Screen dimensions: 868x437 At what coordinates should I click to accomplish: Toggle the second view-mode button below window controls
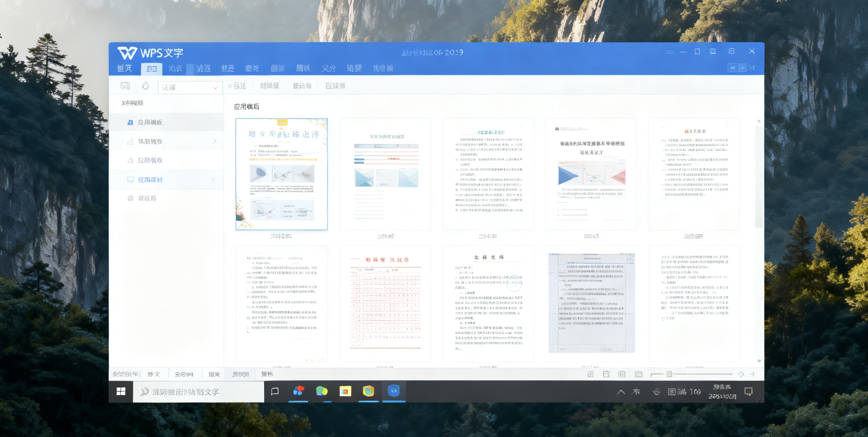coord(742,68)
